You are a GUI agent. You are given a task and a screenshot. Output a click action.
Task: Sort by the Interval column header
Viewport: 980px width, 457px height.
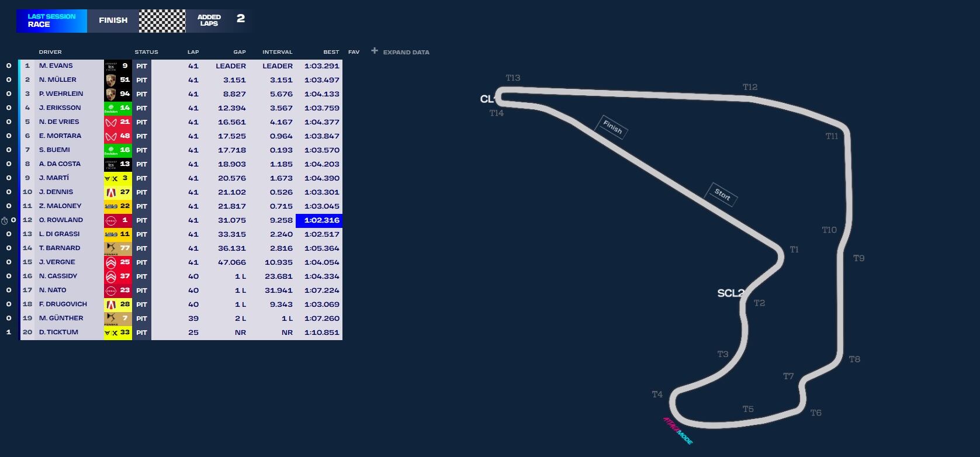(278, 52)
